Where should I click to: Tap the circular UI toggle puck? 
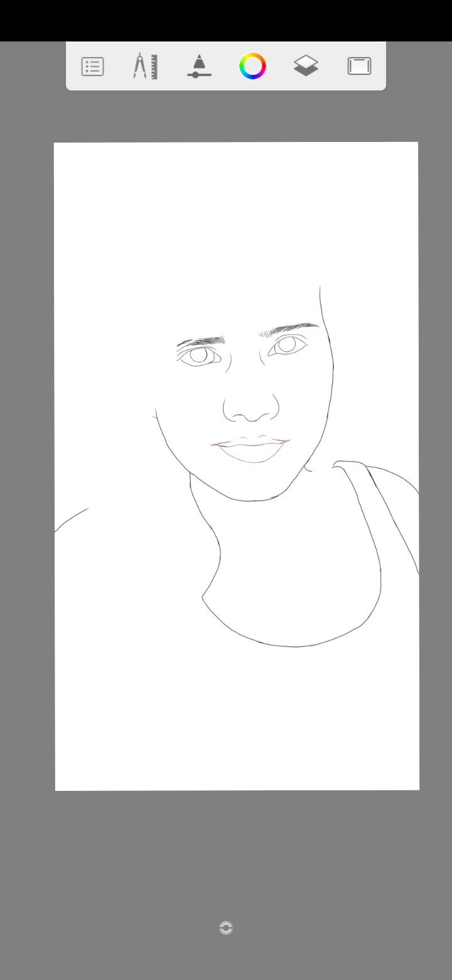pyautogui.click(x=226, y=928)
